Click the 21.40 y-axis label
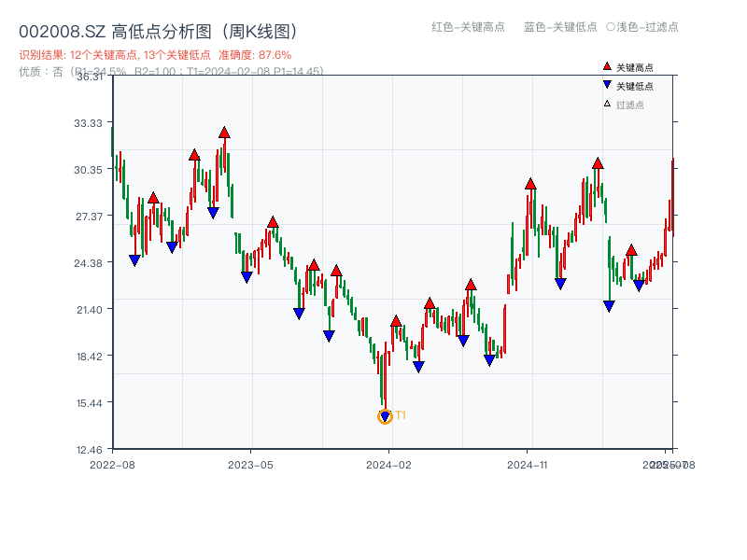747x560 pixels. click(x=90, y=310)
